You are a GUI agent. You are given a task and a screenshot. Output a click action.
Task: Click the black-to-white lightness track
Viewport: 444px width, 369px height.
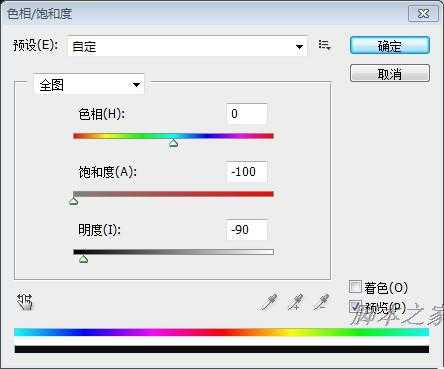[x=173, y=252]
